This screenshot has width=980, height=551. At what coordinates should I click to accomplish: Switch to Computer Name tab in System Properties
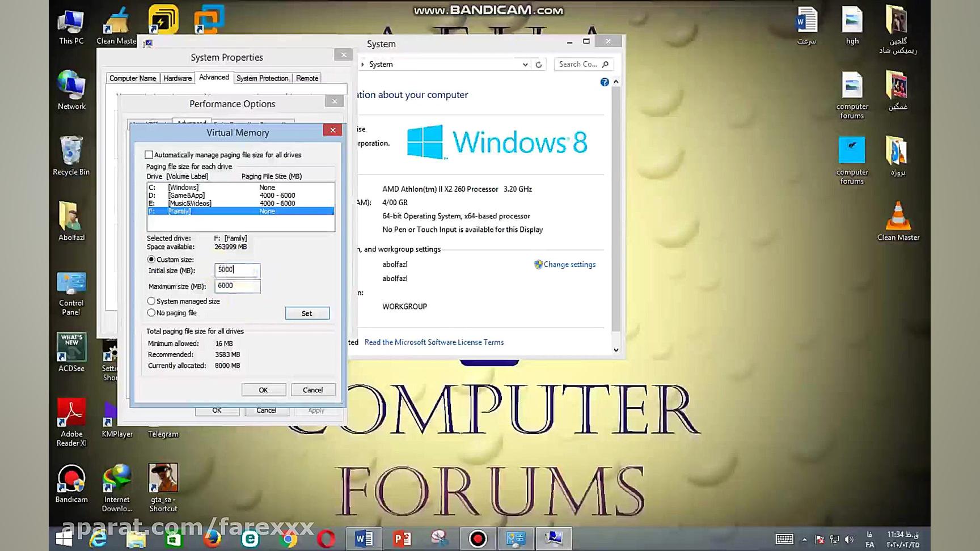tap(133, 78)
